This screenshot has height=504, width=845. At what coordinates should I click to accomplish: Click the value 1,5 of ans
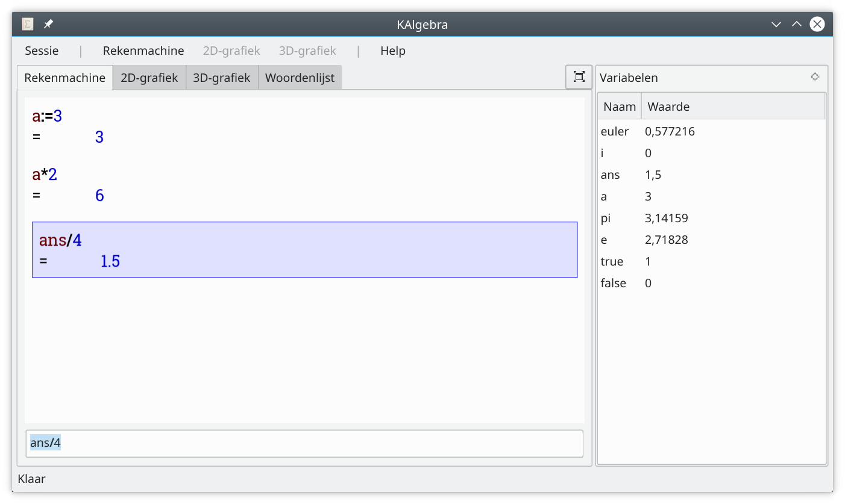(653, 175)
